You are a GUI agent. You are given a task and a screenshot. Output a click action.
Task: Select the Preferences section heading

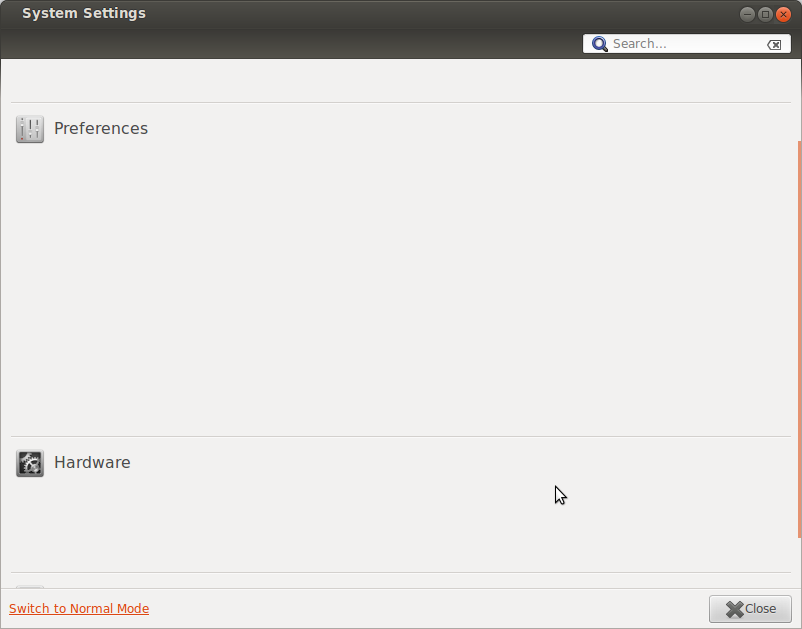(x=100, y=129)
